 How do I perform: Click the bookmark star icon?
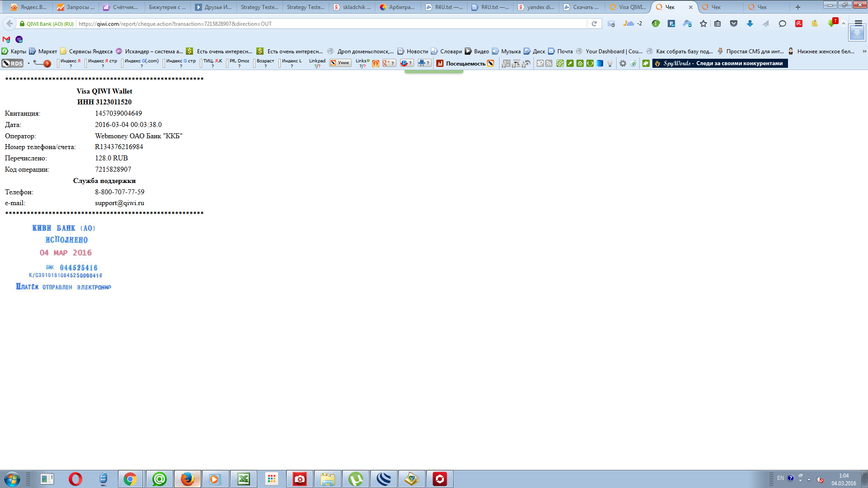click(x=703, y=24)
